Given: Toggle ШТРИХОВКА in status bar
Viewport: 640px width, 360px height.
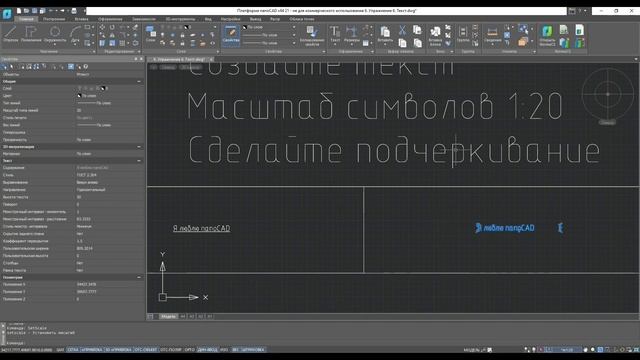Looking at the screenshot, I should tap(253, 350).
